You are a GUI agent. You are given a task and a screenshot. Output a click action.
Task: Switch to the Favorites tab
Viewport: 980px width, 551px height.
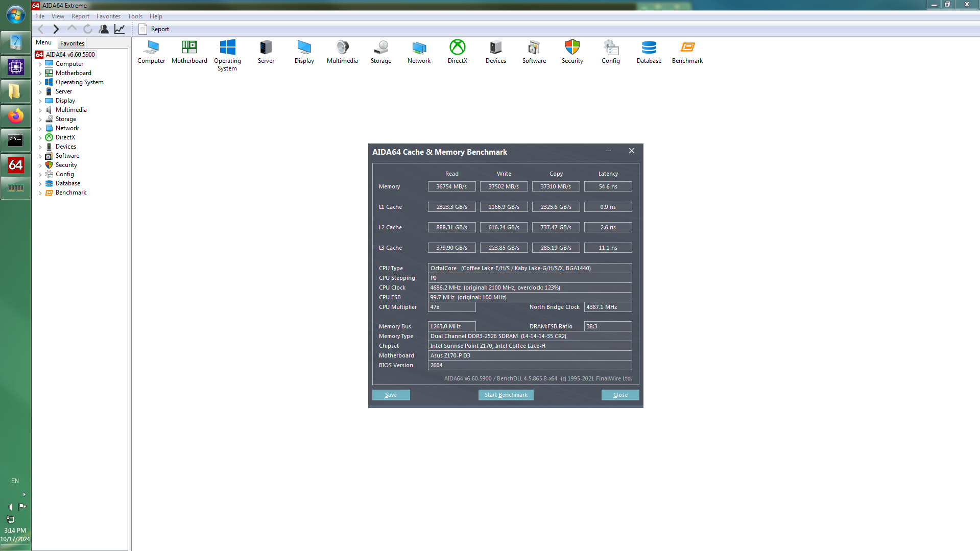[72, 43]
